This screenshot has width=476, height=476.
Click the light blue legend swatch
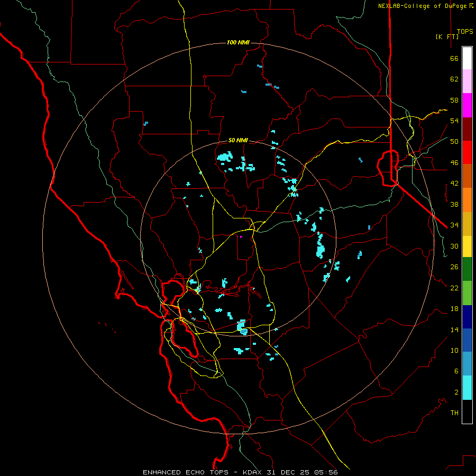click(x=467, y=364)
